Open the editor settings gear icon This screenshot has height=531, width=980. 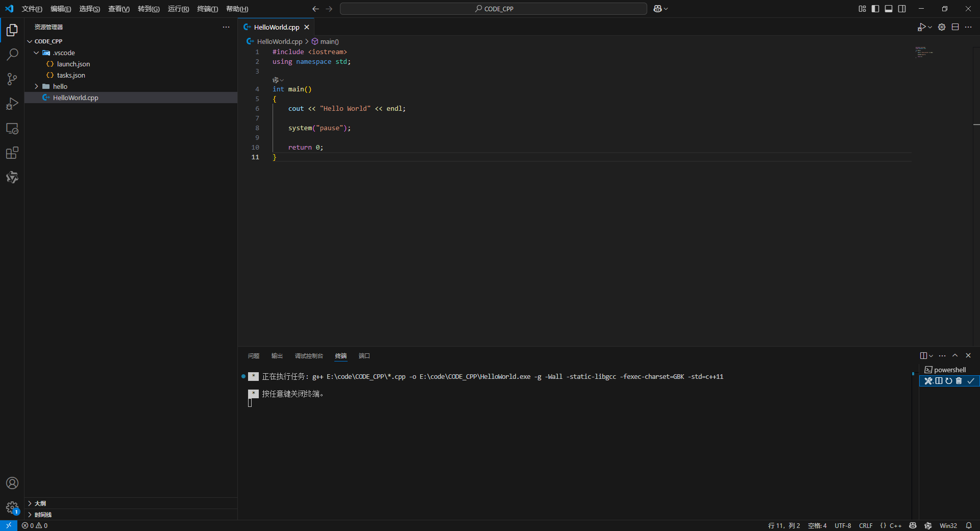tap(942, 27)
